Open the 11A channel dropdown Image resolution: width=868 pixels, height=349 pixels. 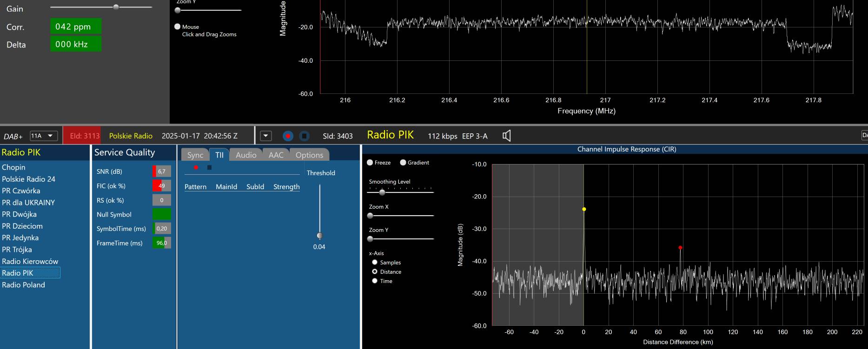click(x=44, y=136)
